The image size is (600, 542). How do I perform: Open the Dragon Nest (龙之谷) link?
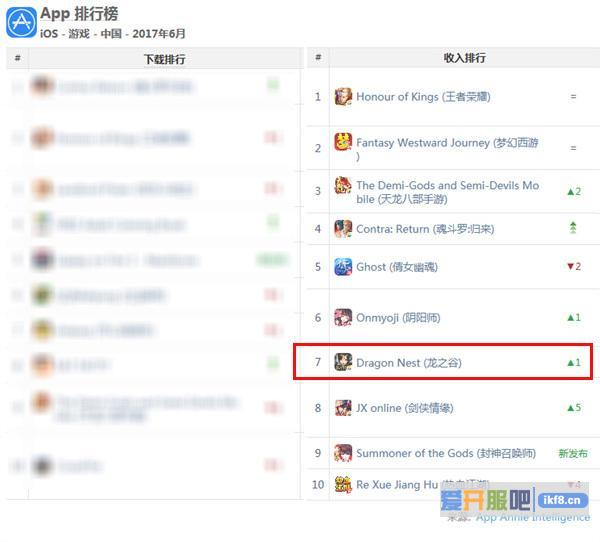point(409,362)
